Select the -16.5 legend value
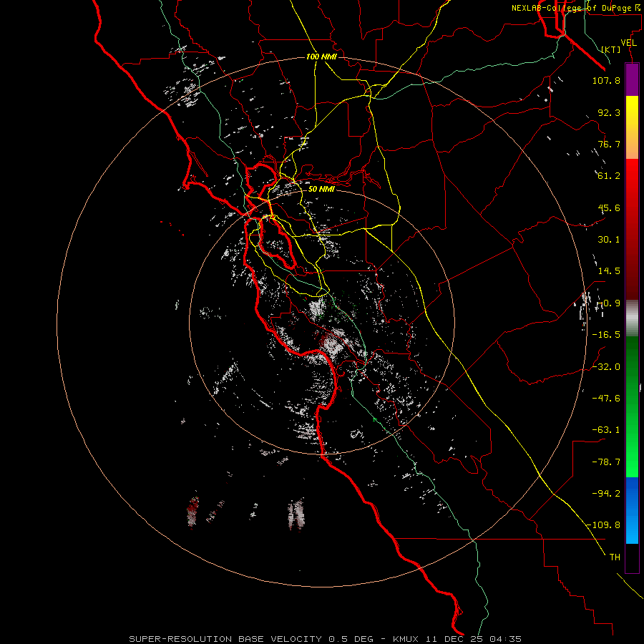This screenshot has width=644, height=644. pyautogui.click(x=606, y=335)
